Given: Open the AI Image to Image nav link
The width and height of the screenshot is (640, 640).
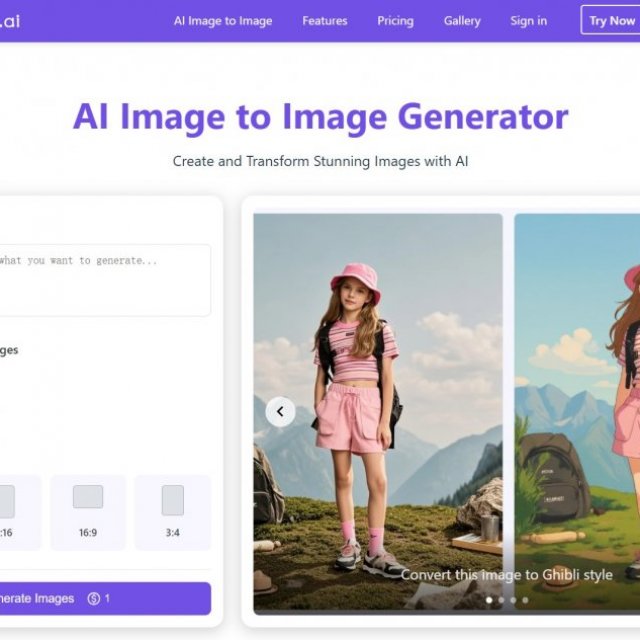Looking at the screenshot, I should (223, 21).
